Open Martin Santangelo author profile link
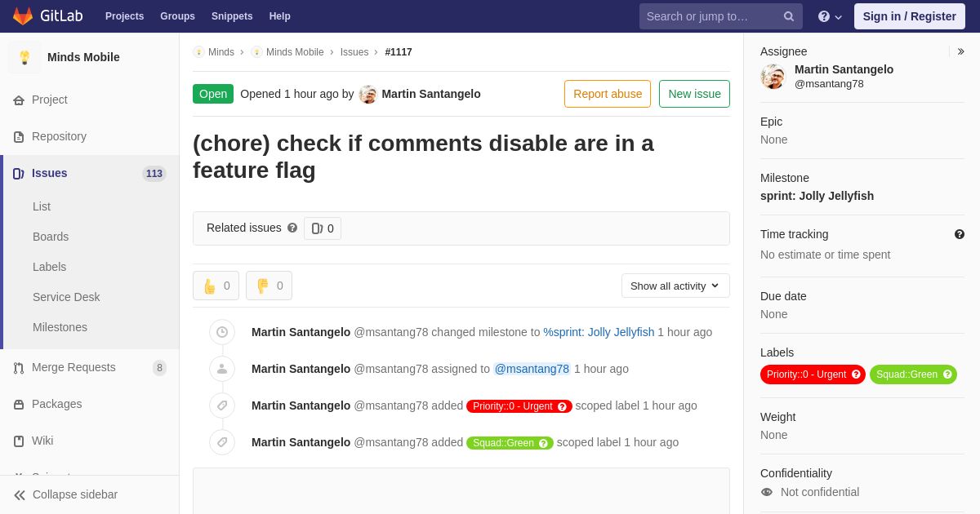Screen dimensions: 980x514 coord(431,94)
